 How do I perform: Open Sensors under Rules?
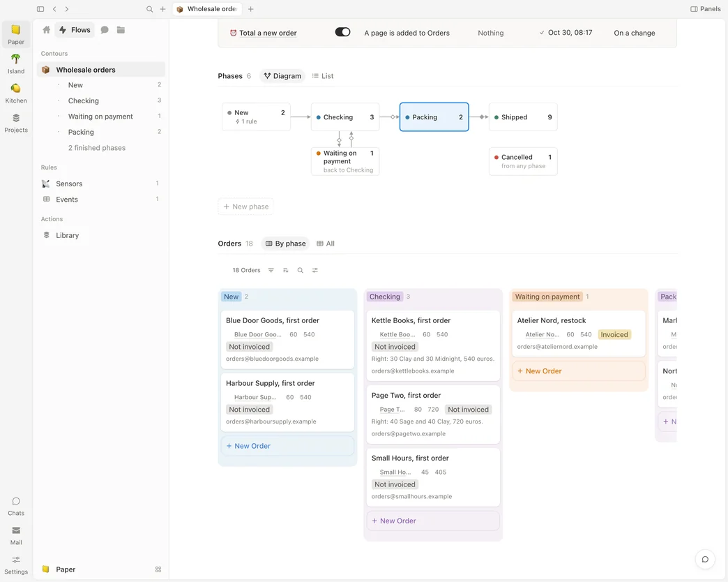(x=101, y=184)
